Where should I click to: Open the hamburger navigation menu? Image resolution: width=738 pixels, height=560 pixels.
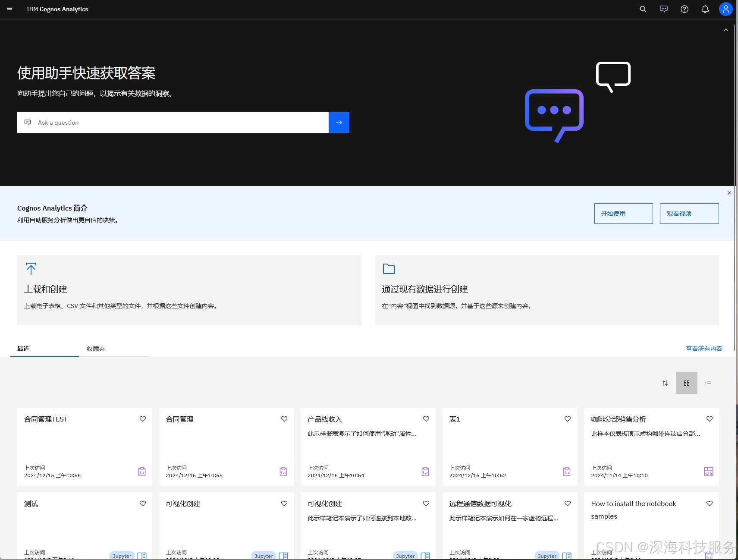pyautogui.click(x=9, y=9)
